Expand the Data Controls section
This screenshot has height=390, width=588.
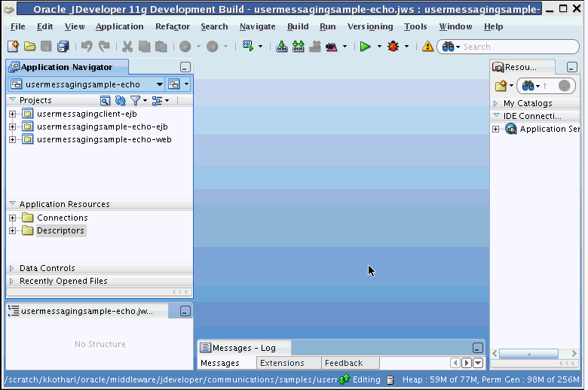(x=11, y=268)
